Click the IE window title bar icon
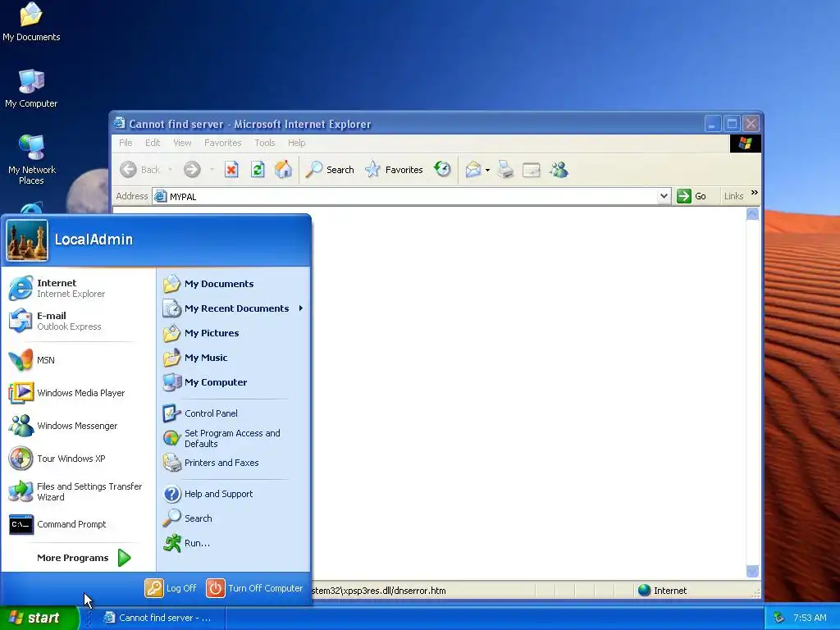 [x=120, y=124]
